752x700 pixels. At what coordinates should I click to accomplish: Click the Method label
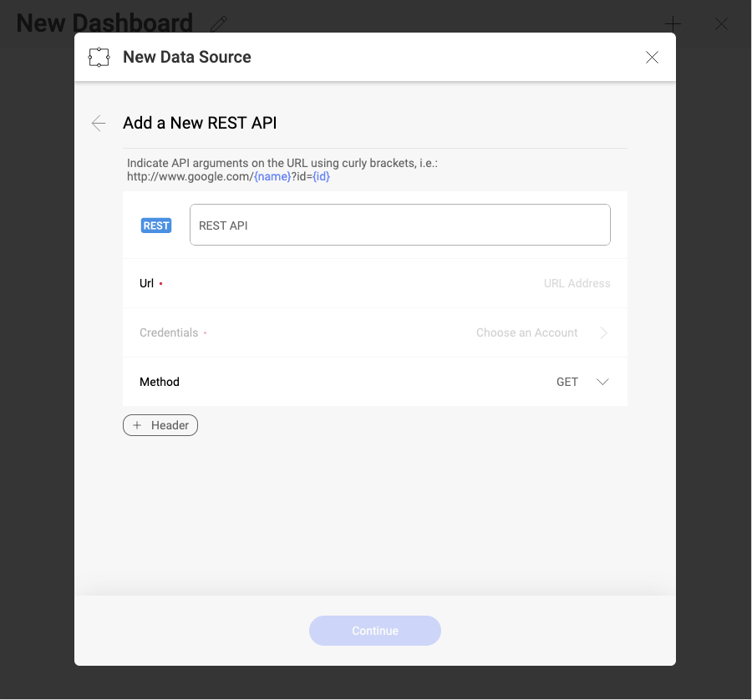[160, 382]
